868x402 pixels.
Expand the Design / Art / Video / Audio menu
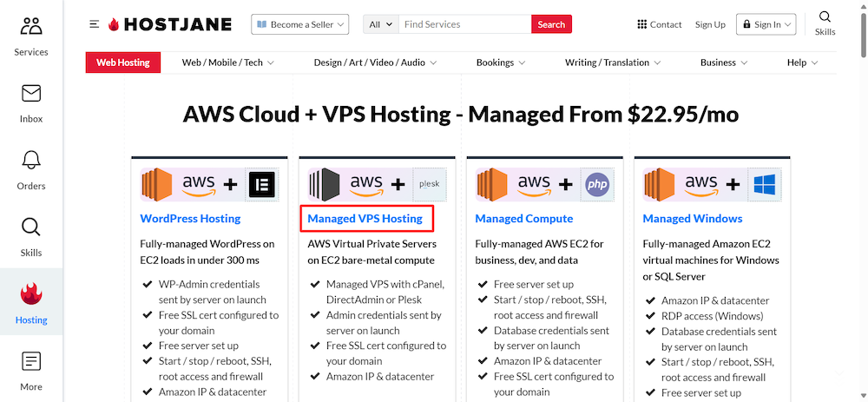click(375, 63)
